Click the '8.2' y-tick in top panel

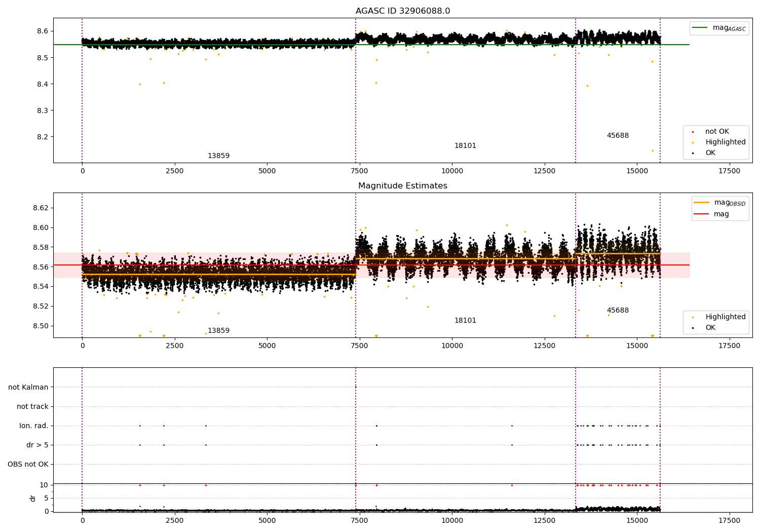(43, 137)
